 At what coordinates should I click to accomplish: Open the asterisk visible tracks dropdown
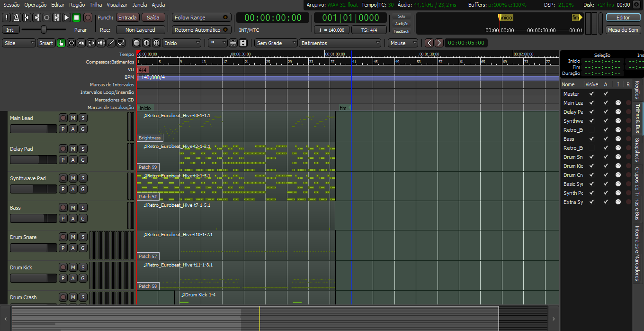[x=218, y=43]
